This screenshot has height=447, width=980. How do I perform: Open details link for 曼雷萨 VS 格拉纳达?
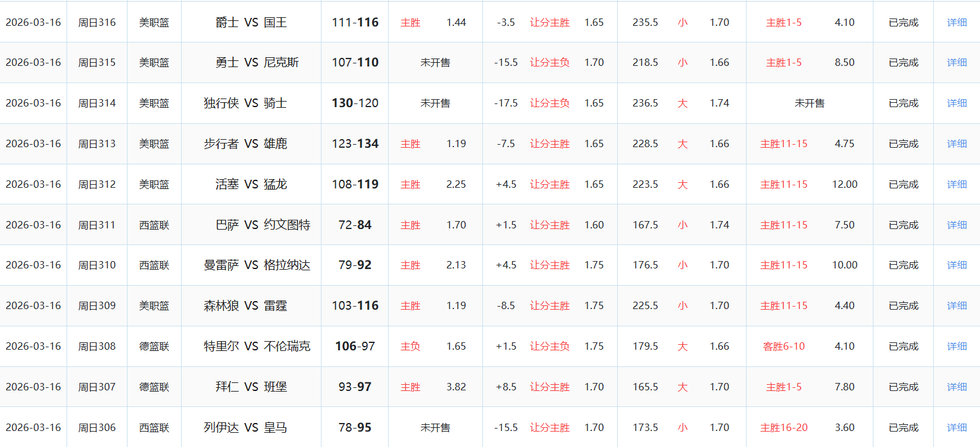tap(957, 265)
